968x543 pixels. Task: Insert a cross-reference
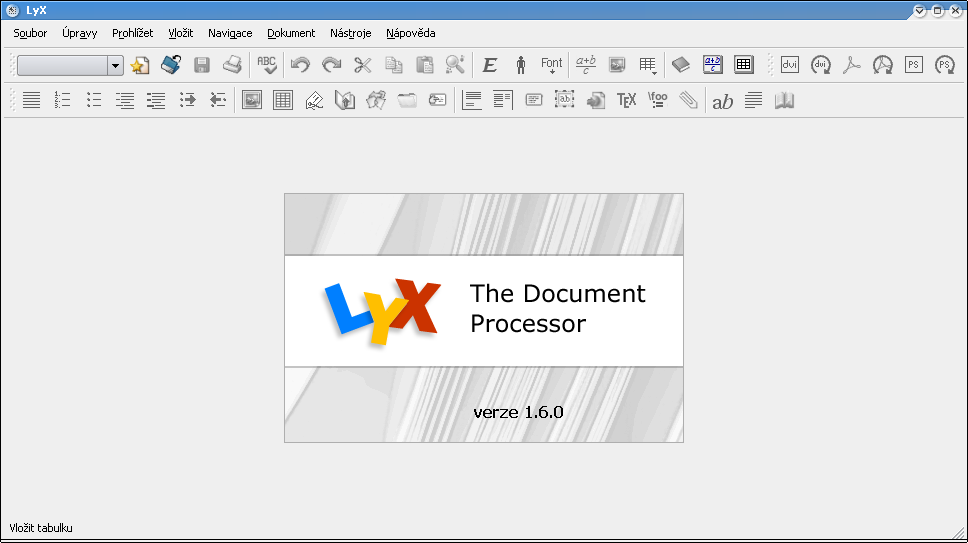[345, 100]
